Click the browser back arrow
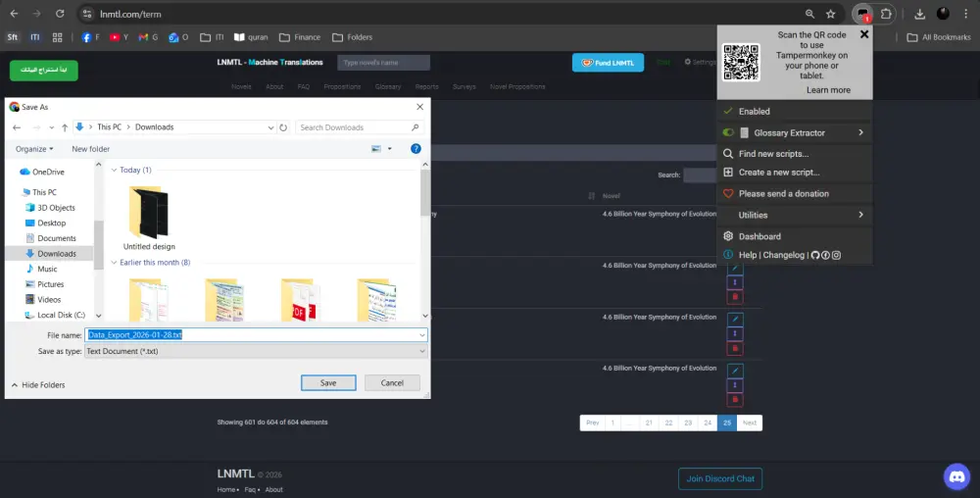The image size is (980, 498). tap(14, 14)
